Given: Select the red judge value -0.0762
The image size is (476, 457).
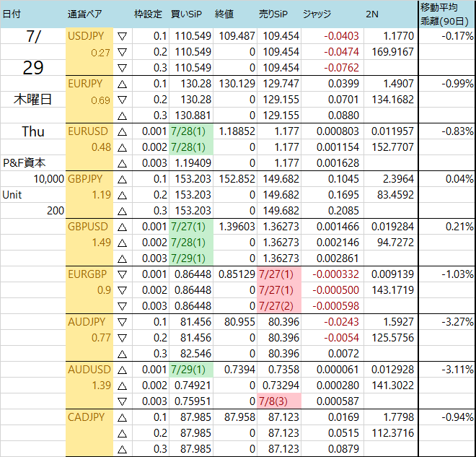Looking at the screenshot, I should click(341, 68).
